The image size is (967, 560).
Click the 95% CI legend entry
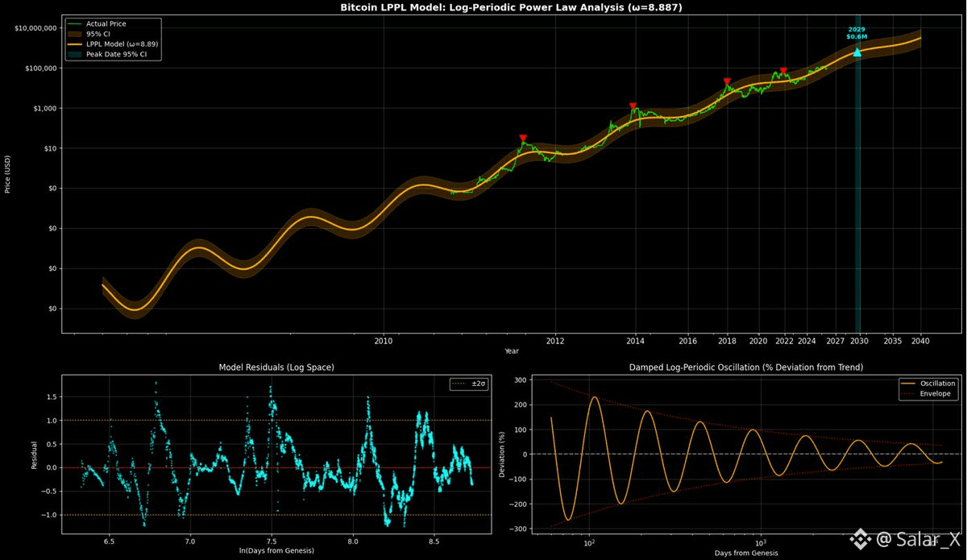tap(97, 35)
